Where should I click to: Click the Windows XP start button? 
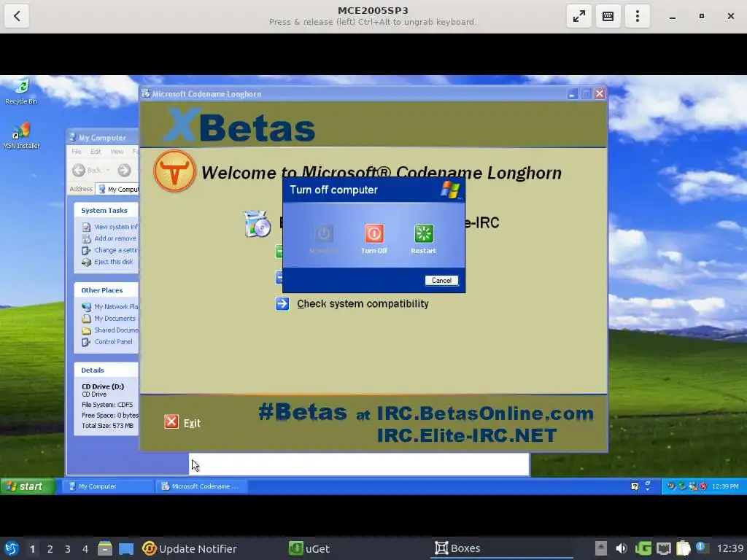pos(28,486)
